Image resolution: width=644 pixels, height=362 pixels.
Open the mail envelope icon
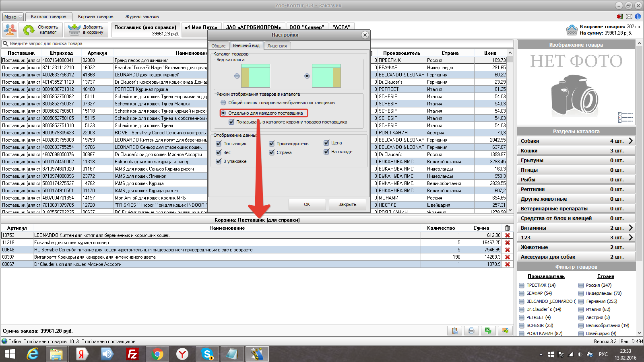tap(629, 16)
